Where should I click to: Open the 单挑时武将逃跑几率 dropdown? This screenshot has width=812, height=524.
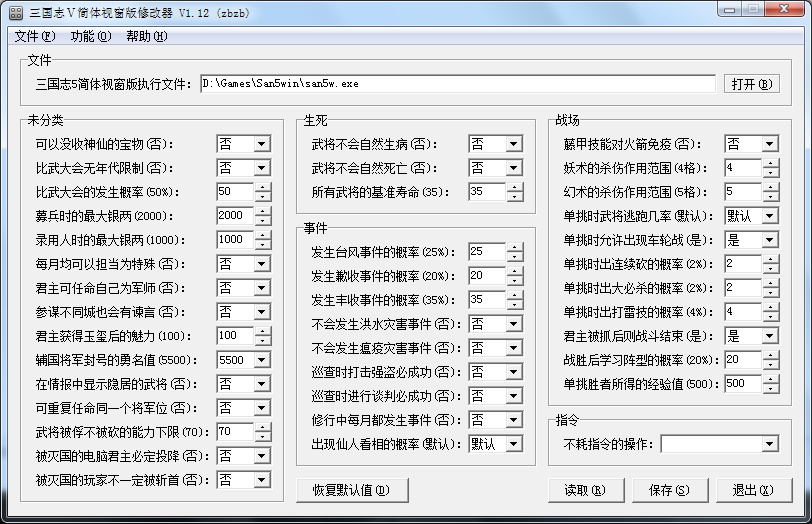(769, 216)
